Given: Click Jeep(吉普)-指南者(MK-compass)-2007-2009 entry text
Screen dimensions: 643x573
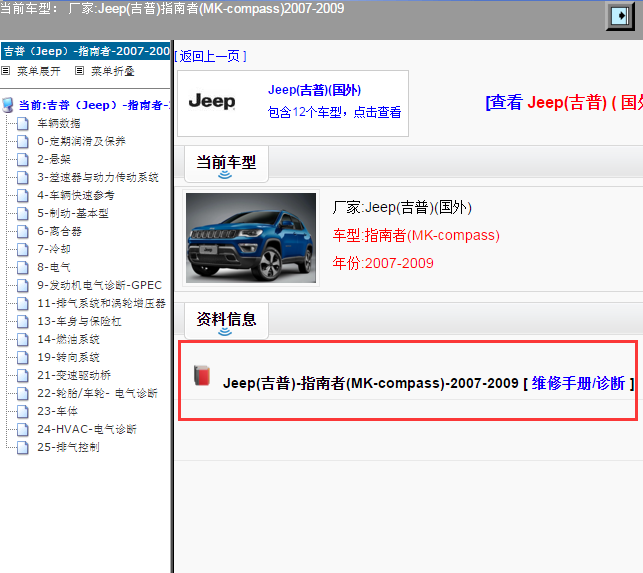Looking at the screenshot, I should pyautogui.click(x=371, y=383).
